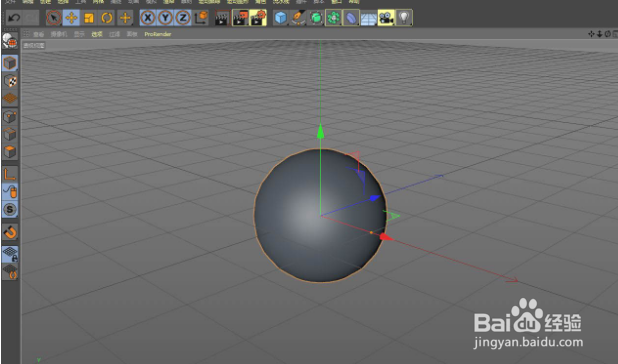Click the red triangular plane handle on the gizmo
The width and height of the screenshot is (618, 364).
355,156
